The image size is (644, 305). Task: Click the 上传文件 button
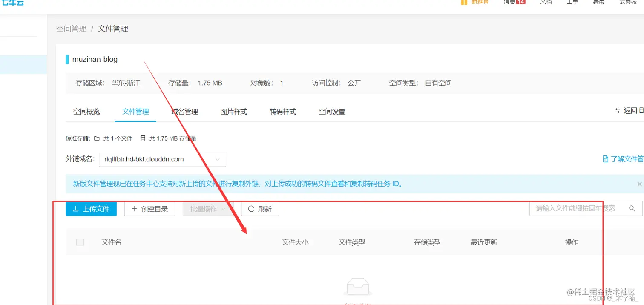coord(91,209)
